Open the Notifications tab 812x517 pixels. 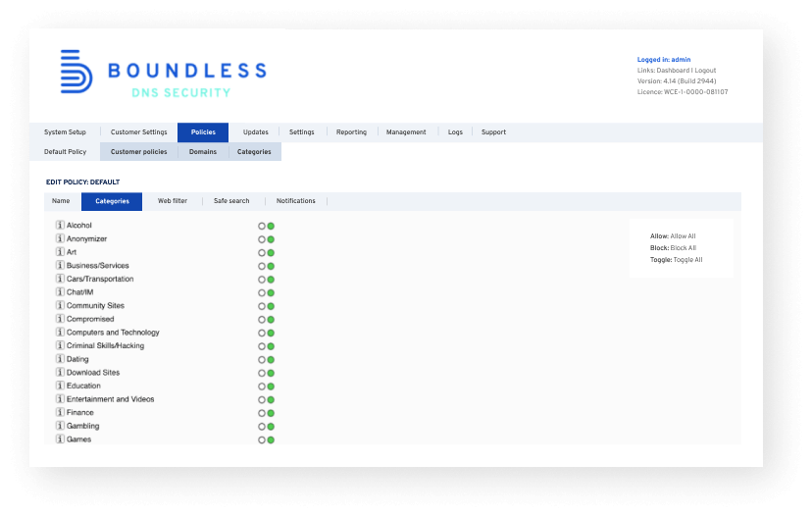coord(296,201)
